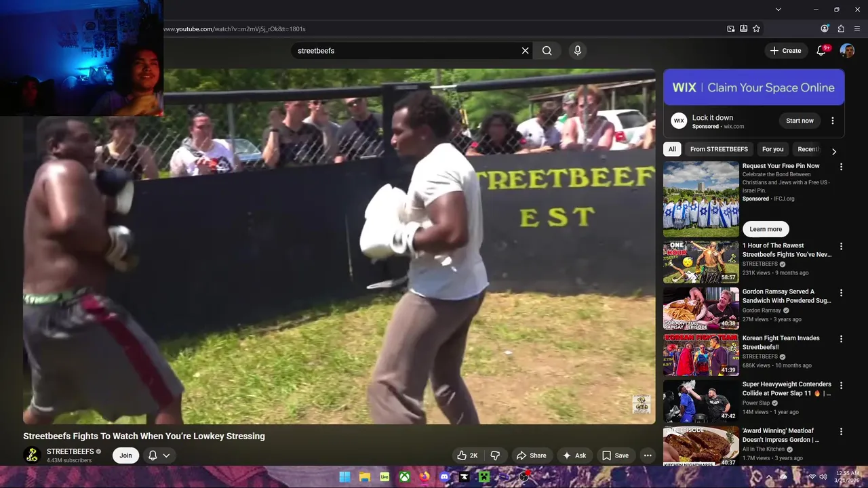Expand the list-all-tabs chevron
This screenshot has height=488, width=868.
[778, 9]
